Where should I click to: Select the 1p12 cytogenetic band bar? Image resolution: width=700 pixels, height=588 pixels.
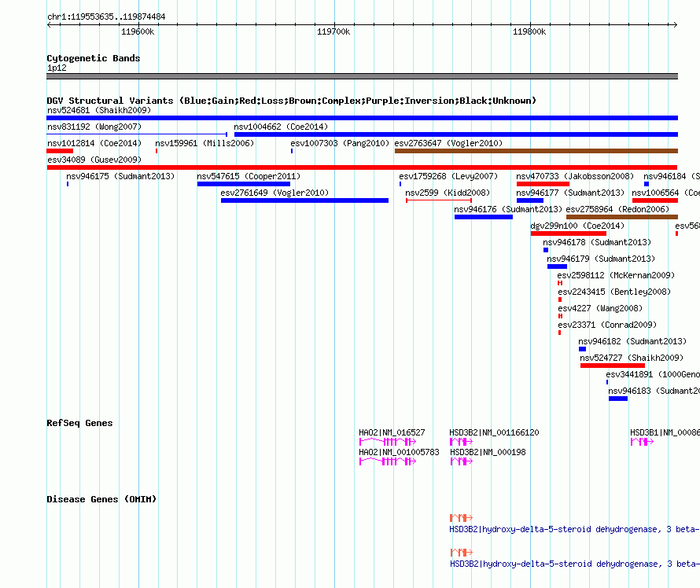[362, 76]
